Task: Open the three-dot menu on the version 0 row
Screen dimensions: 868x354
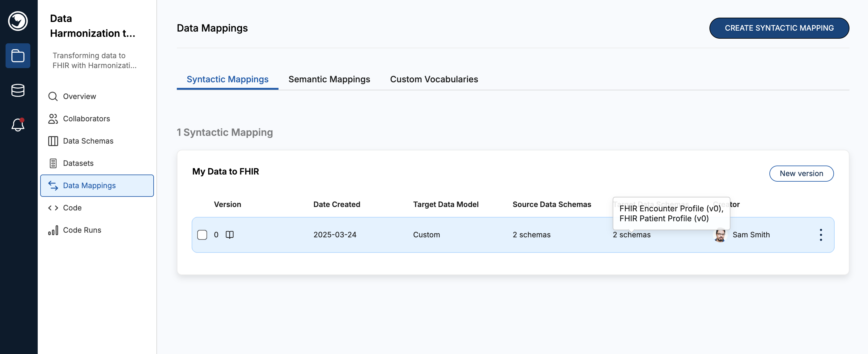Action: [821, 235]
